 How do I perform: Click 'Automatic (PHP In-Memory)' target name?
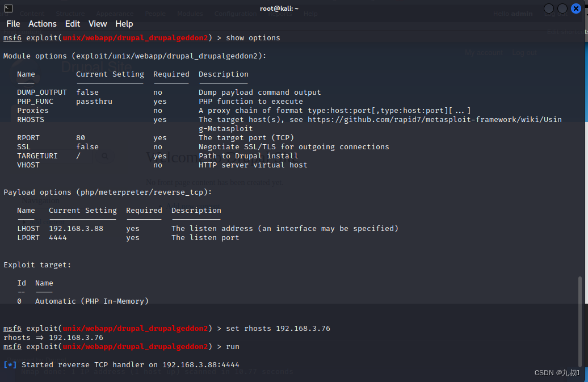tap(92, 301)
